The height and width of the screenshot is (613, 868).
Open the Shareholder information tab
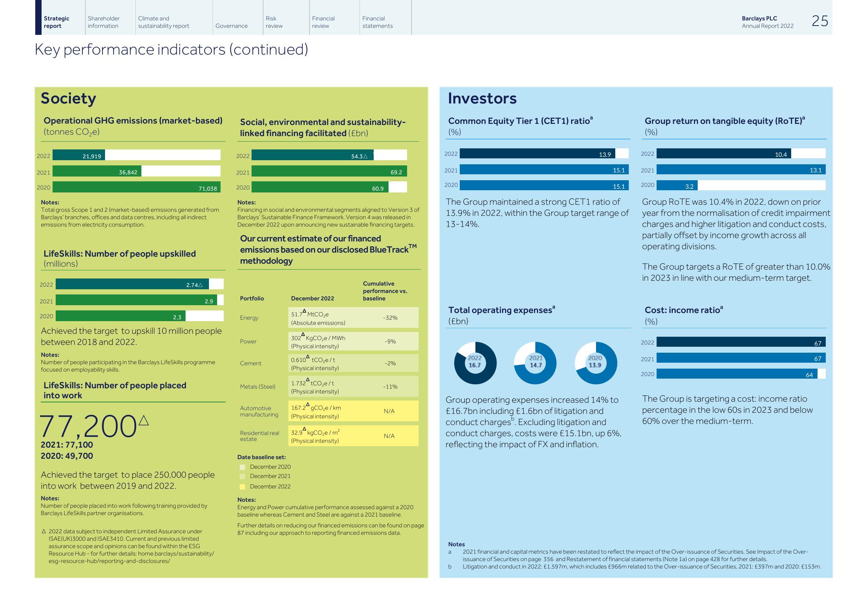[x=104, y=22]
